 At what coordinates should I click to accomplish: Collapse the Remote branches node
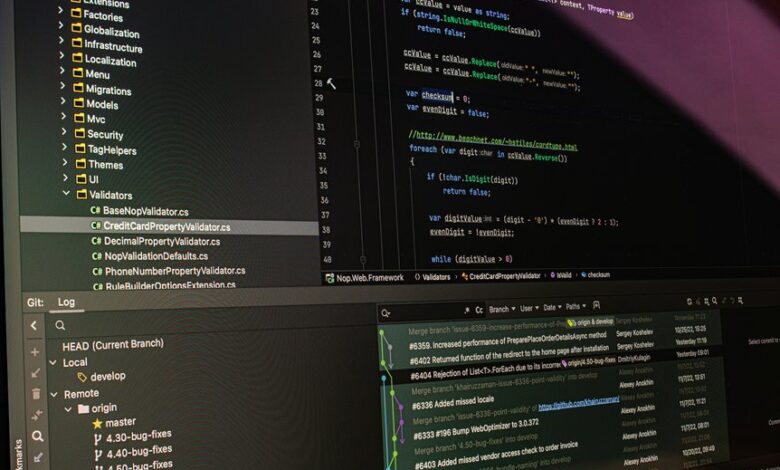(x=54, y=393)
